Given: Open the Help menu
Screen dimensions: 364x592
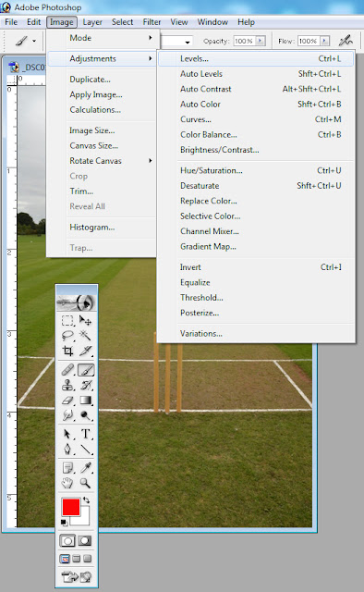Looking at the screenshot, I should click(246, 22).
